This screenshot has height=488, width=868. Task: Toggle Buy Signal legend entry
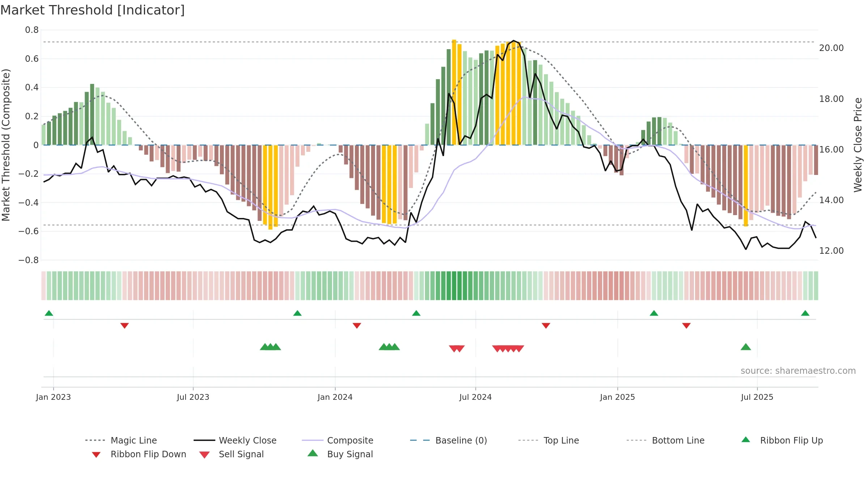click(340, 454)
